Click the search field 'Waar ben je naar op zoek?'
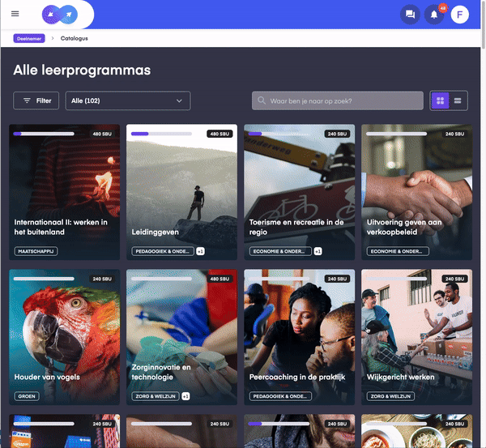This screenshot has width=486, height=448. coord(338,100)
